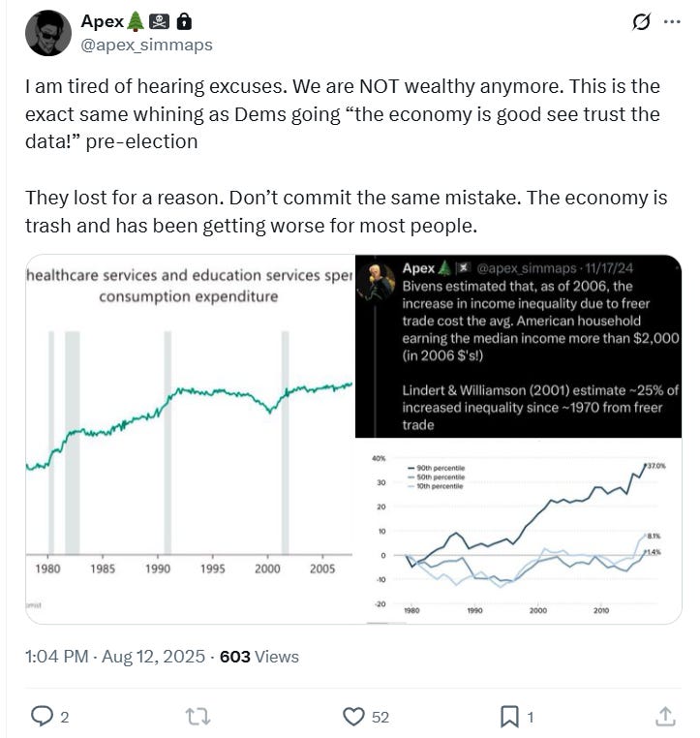This screenshot has height=738, width=700.
Task: Click the 52 likes count
Action: (380, 718)
